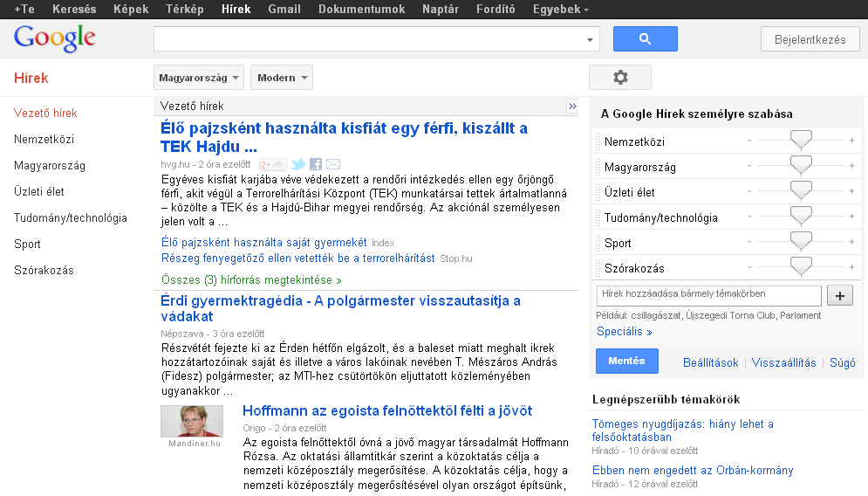
Task: Open Gmail in top bar
Action: (x=284, y=10)
